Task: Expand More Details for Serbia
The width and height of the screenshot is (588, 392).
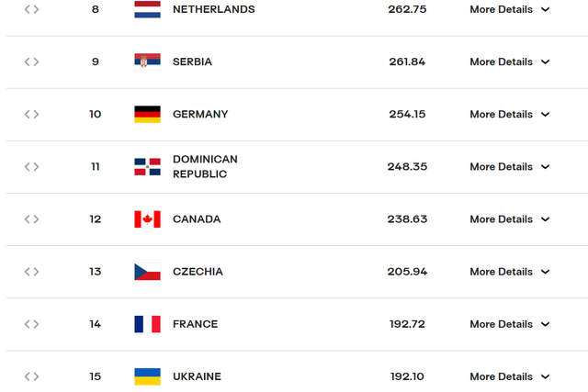Action: (x=510, y=62)
